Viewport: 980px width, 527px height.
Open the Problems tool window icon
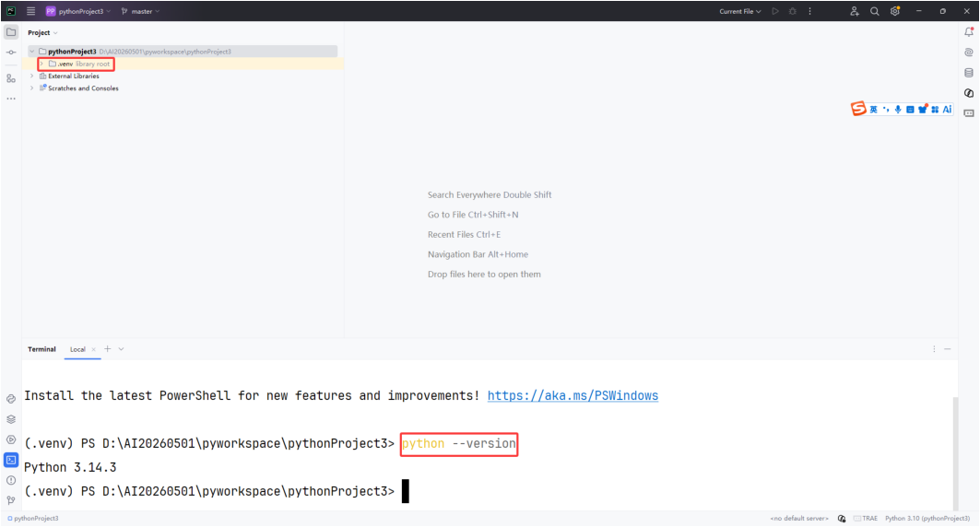[11, 480]
